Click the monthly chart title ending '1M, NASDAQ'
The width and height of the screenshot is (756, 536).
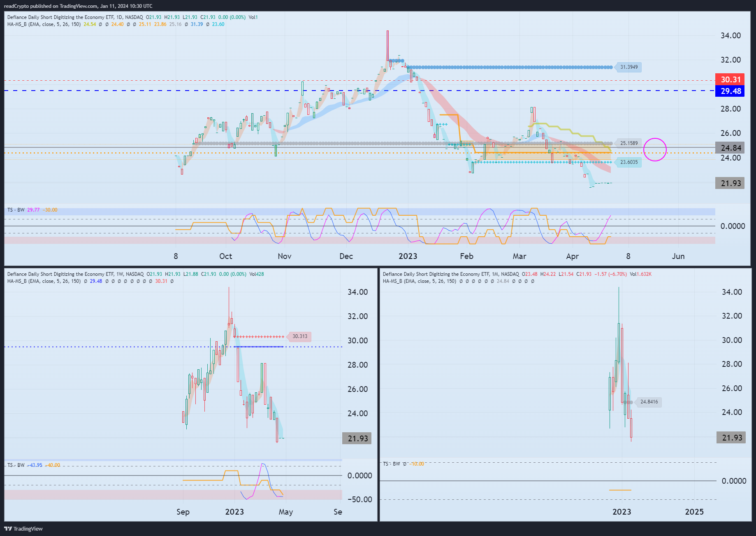point(451,274)
